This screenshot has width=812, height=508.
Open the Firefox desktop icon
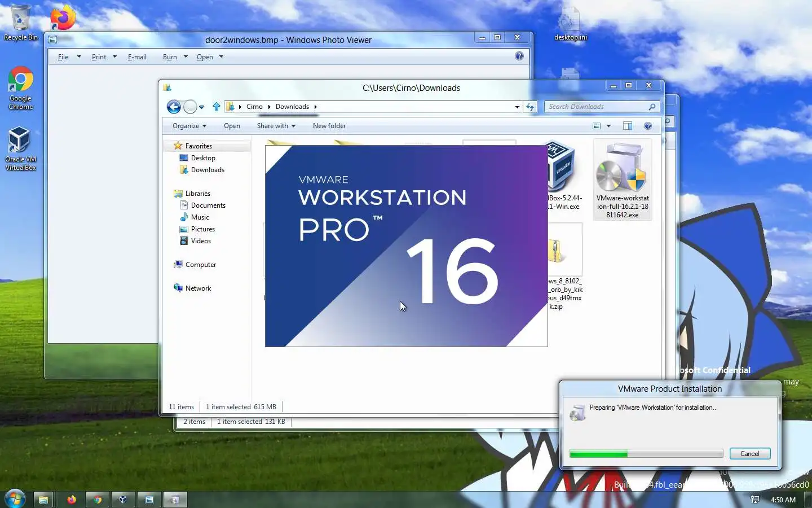click(x=63, y=18)
